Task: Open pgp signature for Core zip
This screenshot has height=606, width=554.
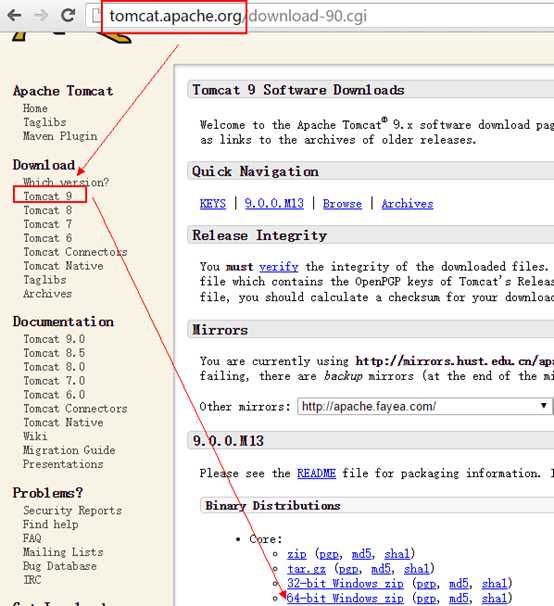Action: (329, 555)
